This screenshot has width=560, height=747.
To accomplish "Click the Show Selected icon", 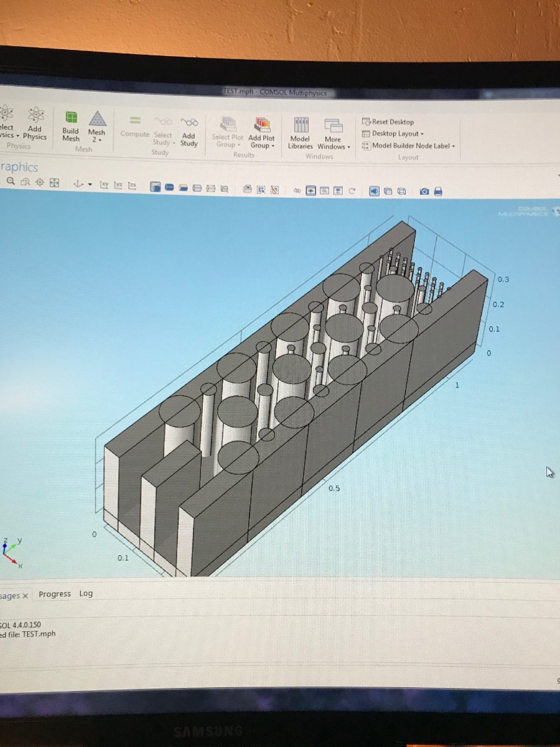I will [310, 190].
